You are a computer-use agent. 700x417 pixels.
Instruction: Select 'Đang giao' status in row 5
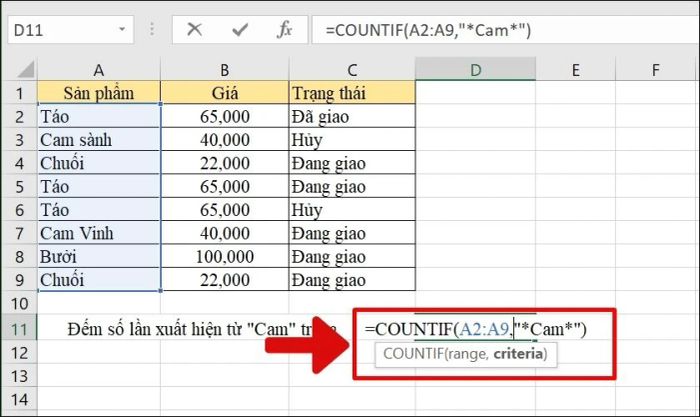[352, 186]
